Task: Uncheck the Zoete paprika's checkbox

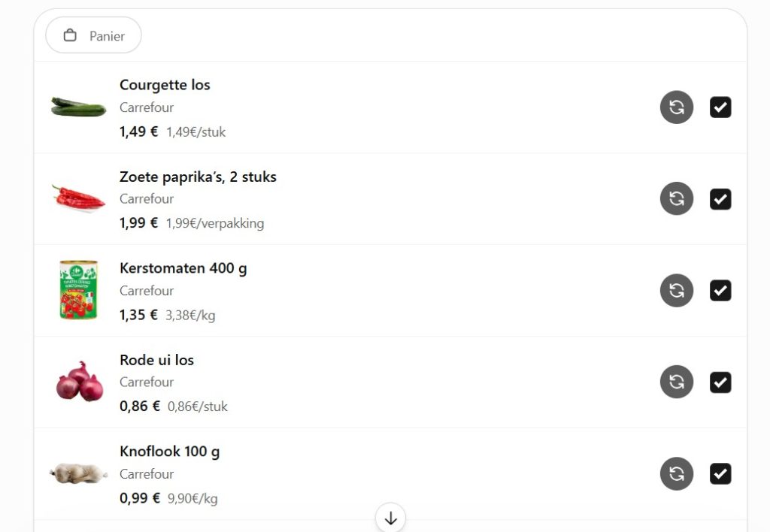Action: [x=720, y=199]
